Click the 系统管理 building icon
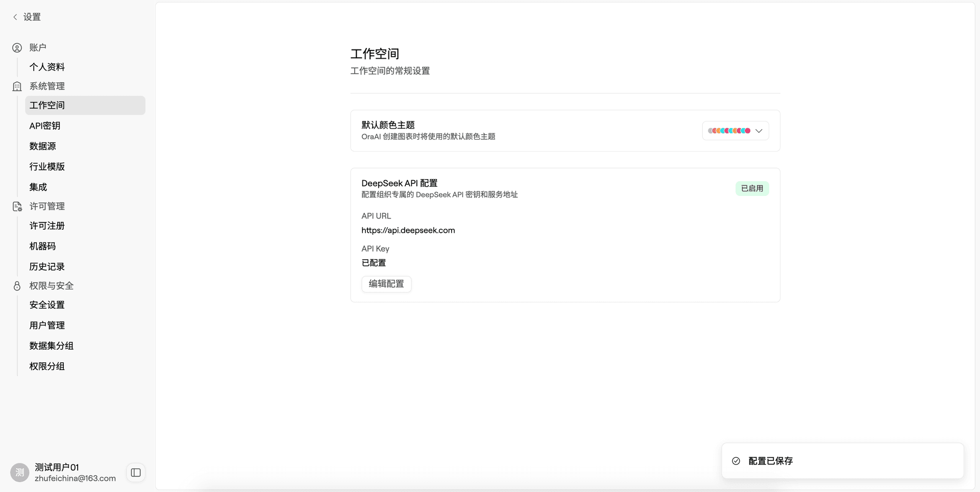 pyautogui.click(x=17, y=86)
